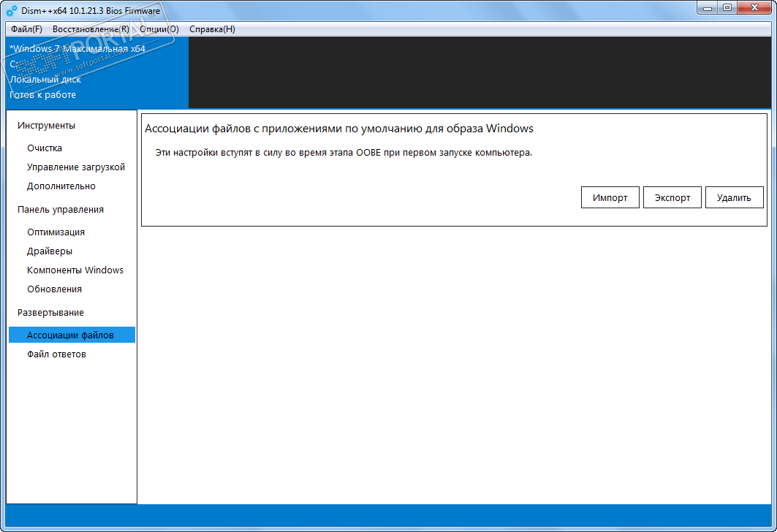Click the Локальный диск label

45,79
